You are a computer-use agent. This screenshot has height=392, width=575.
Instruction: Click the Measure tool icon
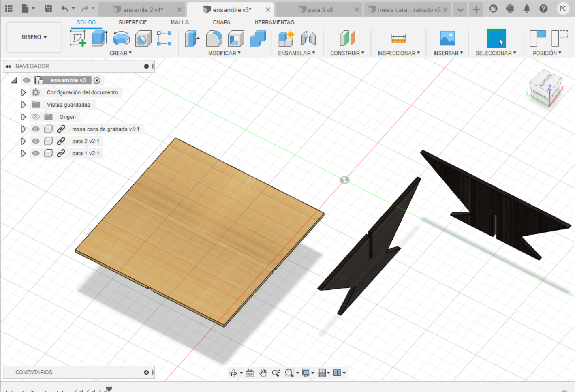coord(398,39)
